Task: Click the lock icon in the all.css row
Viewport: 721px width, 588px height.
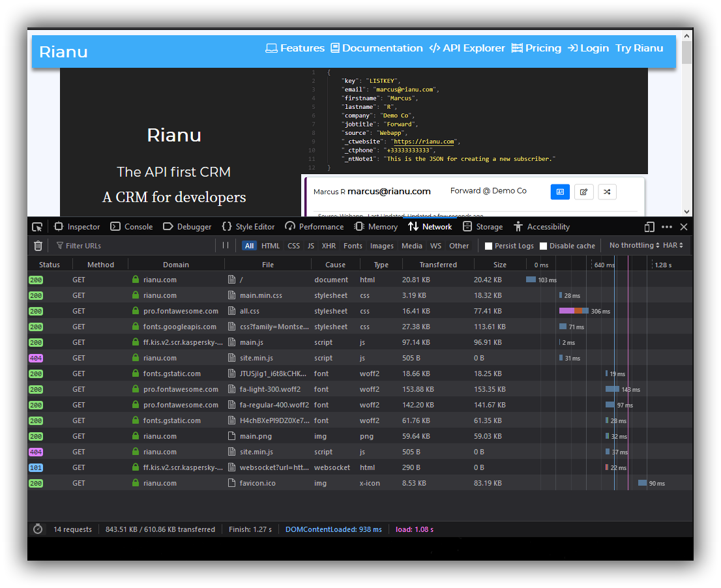Action: click(136, 311)
